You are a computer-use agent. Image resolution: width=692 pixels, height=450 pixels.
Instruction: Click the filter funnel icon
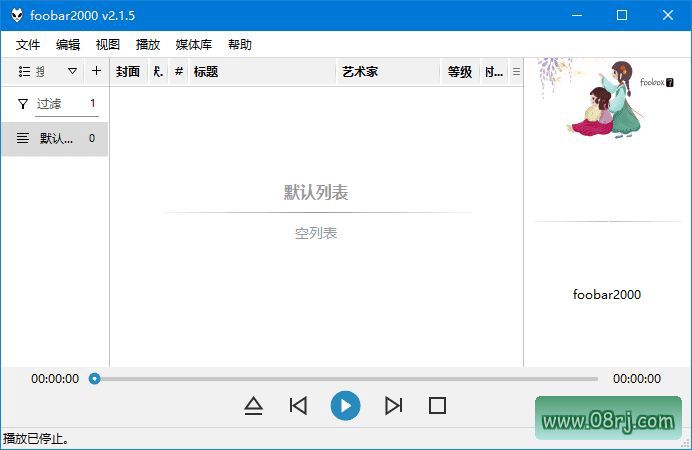(x=23, y=104)
